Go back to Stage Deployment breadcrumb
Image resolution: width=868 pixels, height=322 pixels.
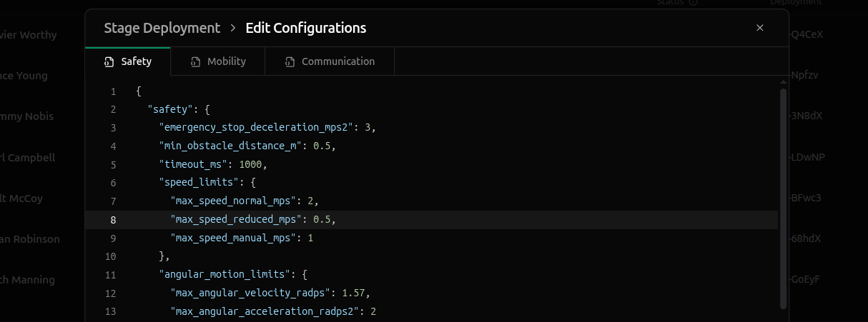162,29
